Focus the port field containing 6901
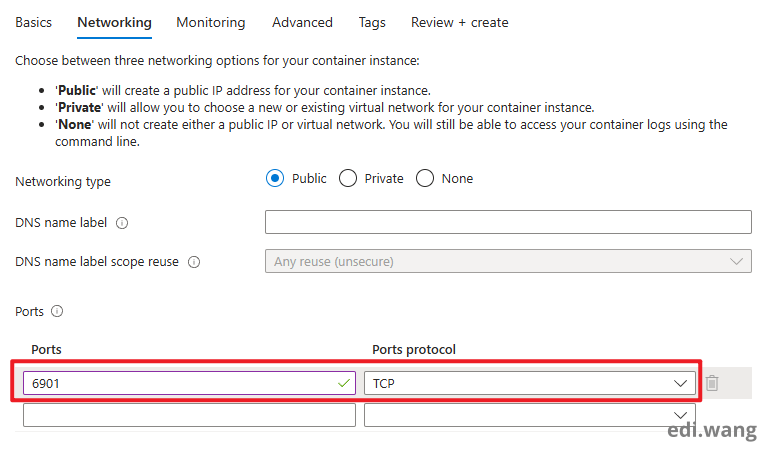The image size is (771, 454). pos(180,383)
